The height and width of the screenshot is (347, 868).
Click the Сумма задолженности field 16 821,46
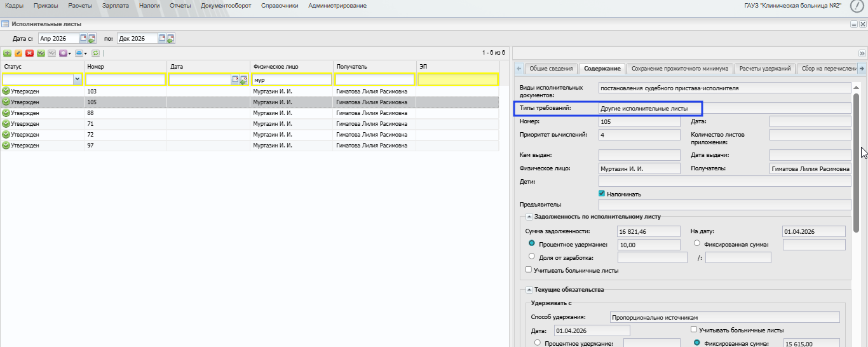(649, 231)
